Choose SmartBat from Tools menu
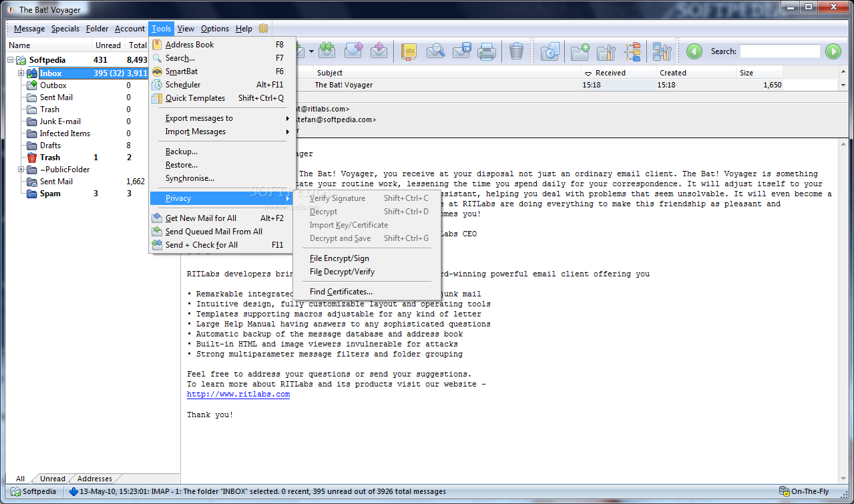Screen dimensions: 854x504 [221, 71]
